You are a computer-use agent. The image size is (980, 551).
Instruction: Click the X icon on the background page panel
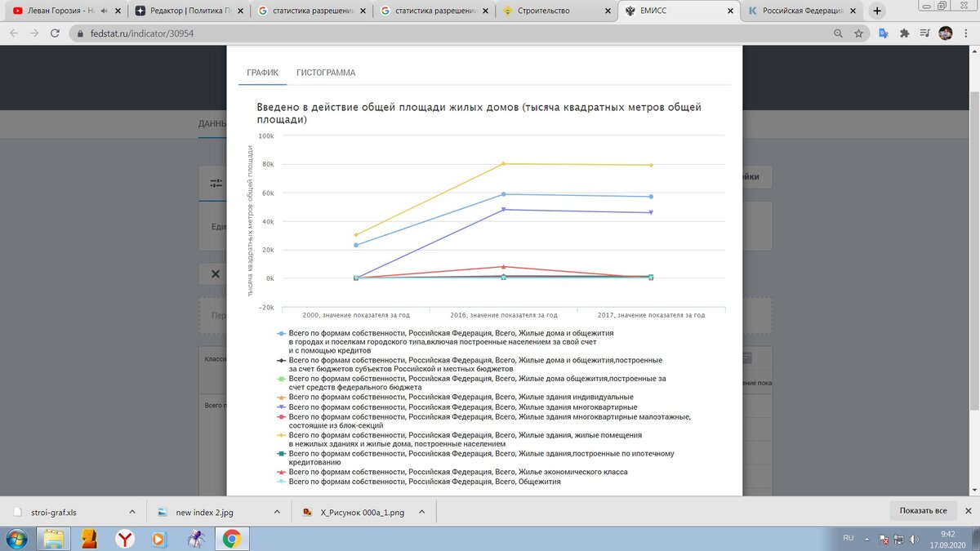(216, 274)
